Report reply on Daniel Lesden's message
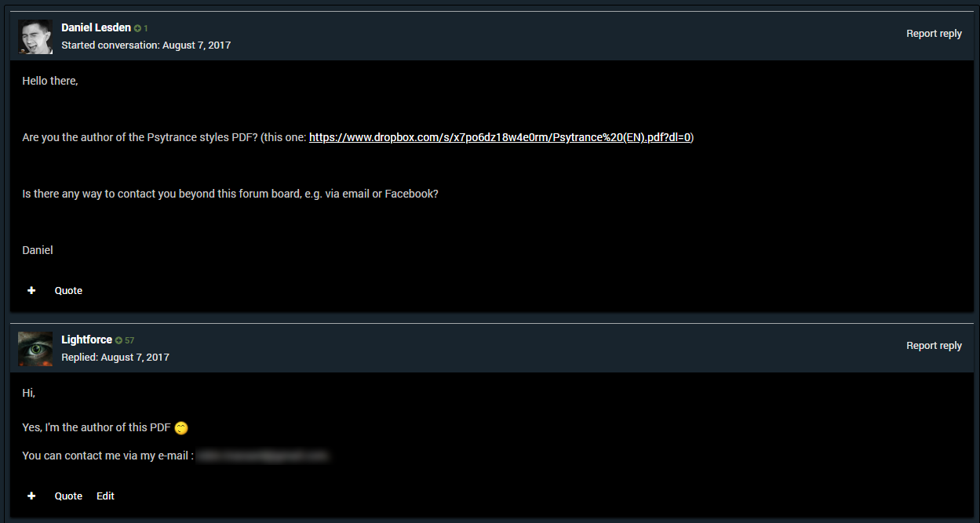The width and height of the screenshot is (980, 523). click(934, 34)
